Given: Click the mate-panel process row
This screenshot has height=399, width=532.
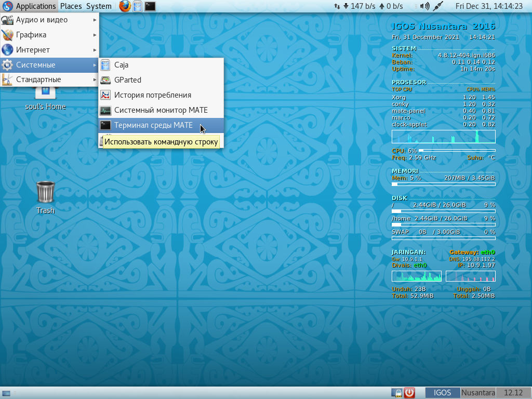Looking at the screenshot, I should click(444, 111).
